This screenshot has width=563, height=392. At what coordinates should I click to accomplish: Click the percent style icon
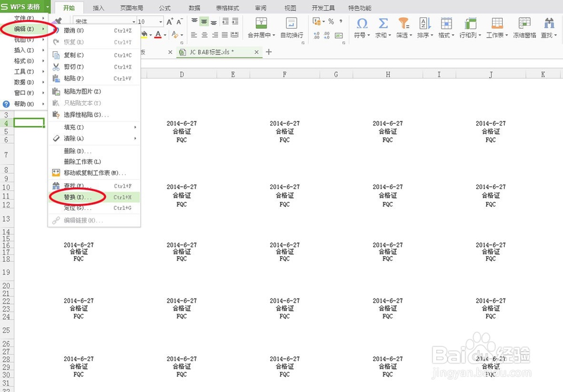coord(331,21)
